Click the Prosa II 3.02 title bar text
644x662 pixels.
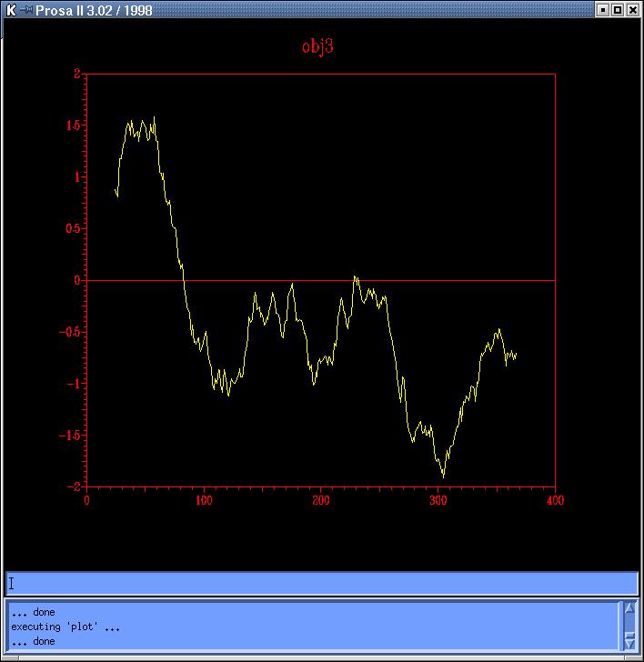94,10
